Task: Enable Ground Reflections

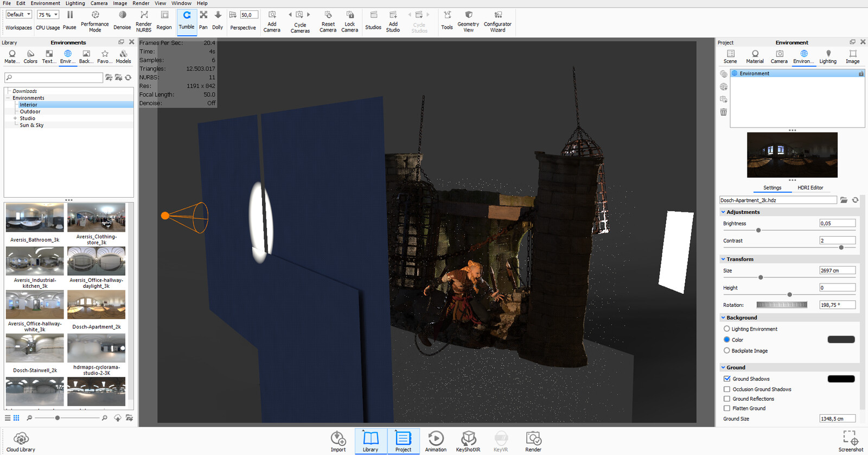Action: tap(727, 399)
